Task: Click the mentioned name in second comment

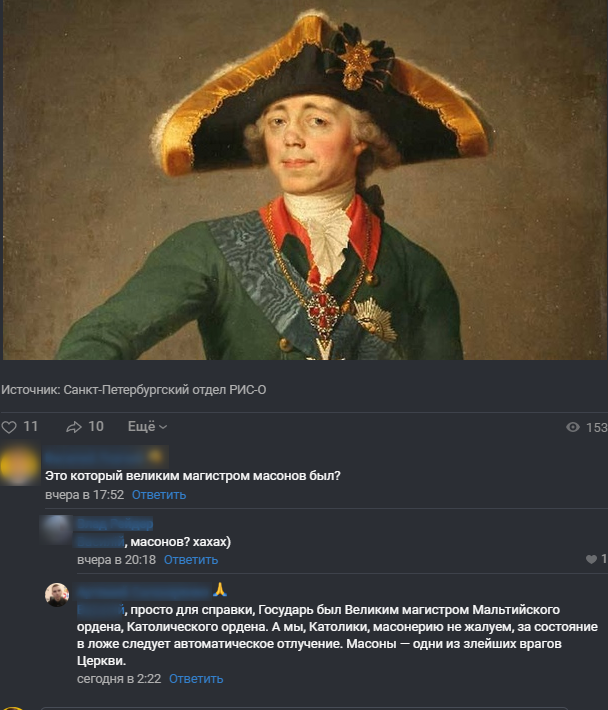Action: point(100,542)
